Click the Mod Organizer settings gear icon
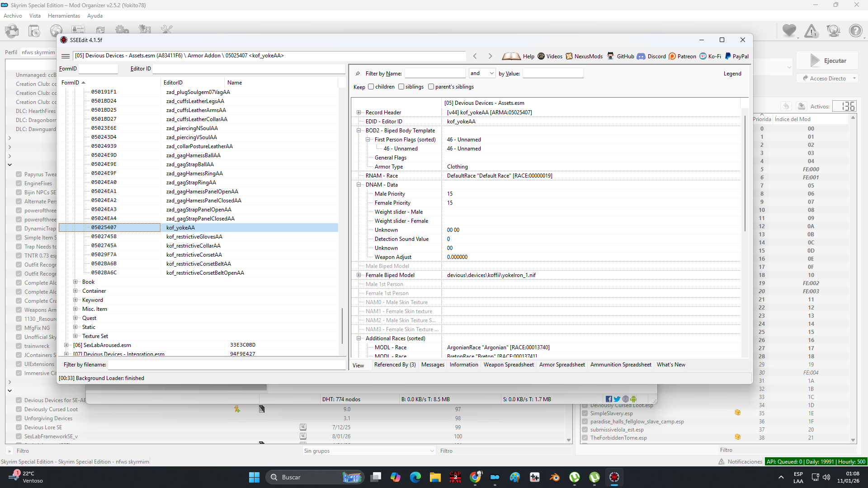The image size is (868, 488). point(122,30)
